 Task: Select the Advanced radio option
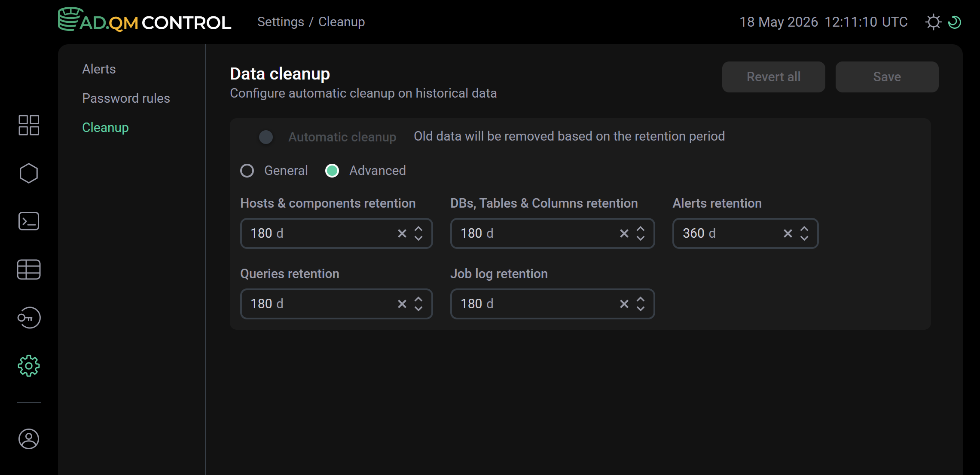(332, 171)
